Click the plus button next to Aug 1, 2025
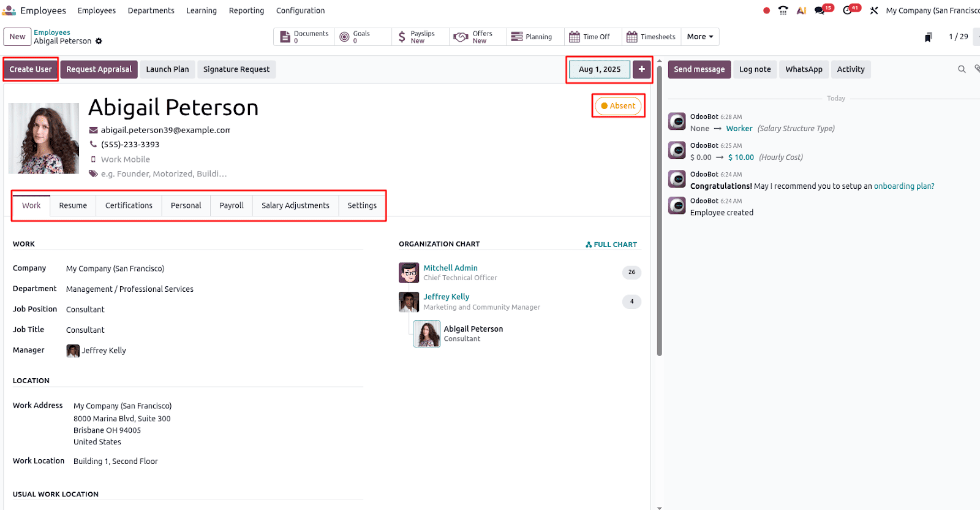This screenshot has width=980, height=510. (641, 69)
